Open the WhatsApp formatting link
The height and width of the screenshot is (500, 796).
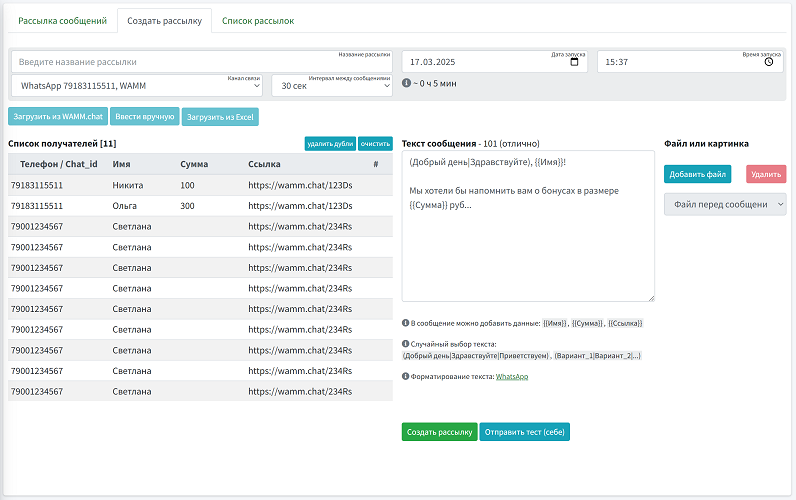512,376
